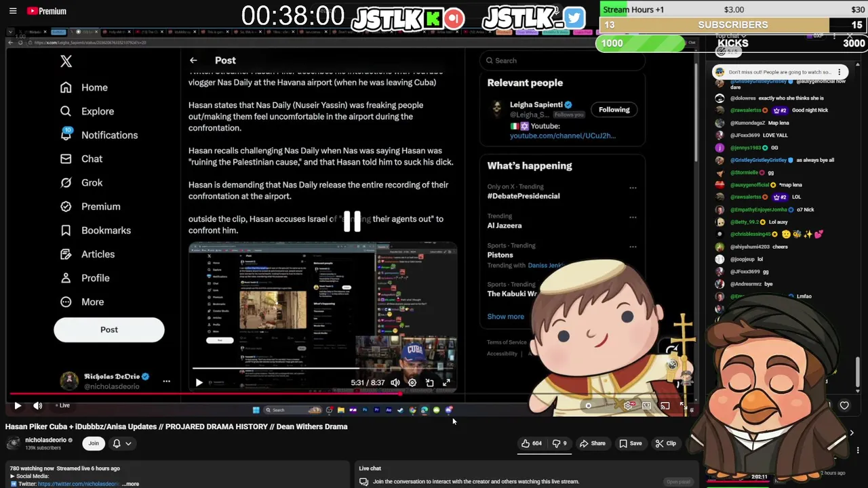
Task: Play the YouTube stream
Action: pos(18,405)
